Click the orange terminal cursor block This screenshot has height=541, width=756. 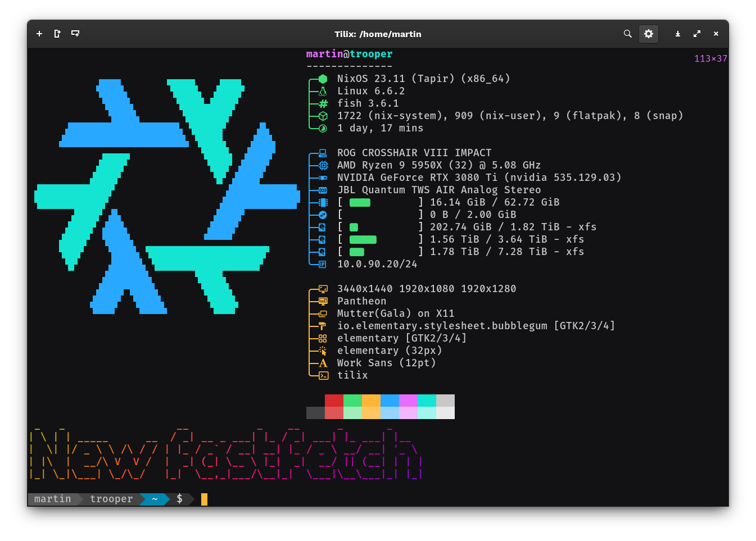[204, 499]
